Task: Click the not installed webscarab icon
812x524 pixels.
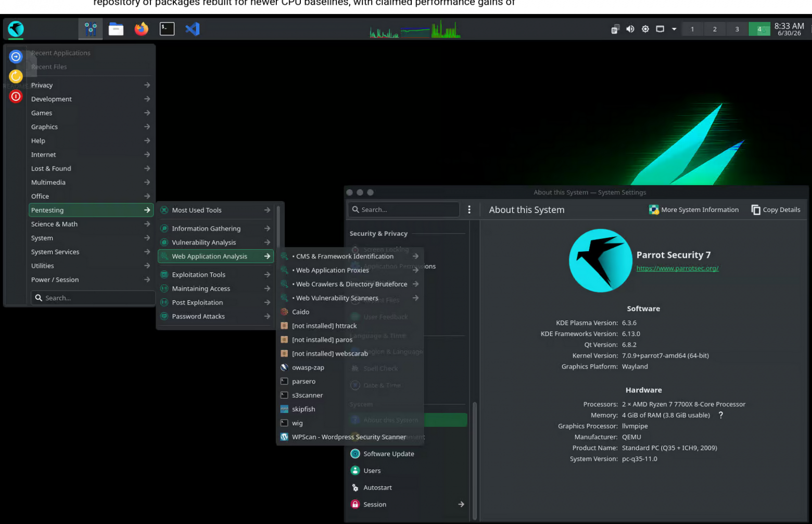Action: [x=284, y=354]
